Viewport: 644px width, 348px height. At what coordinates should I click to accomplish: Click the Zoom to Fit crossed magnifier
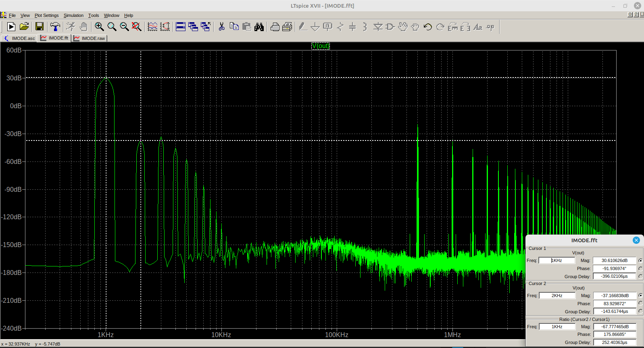click(x=137, y=27)
